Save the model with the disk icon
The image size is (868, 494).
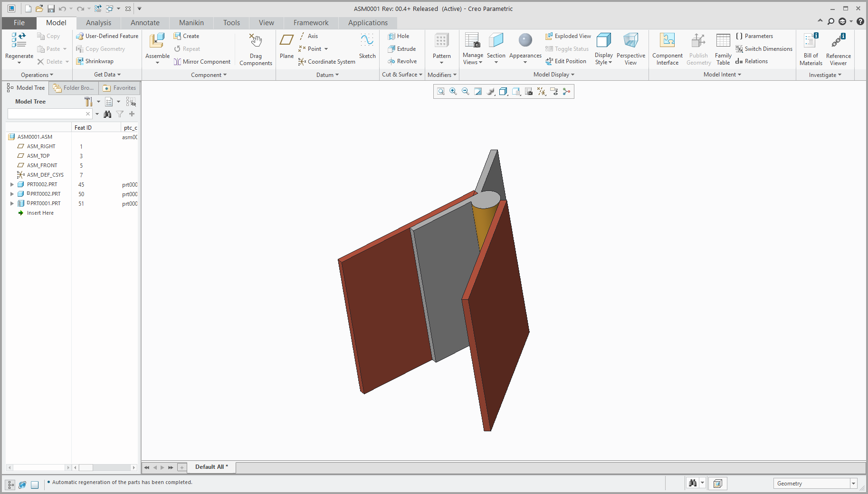pos(51,9)
